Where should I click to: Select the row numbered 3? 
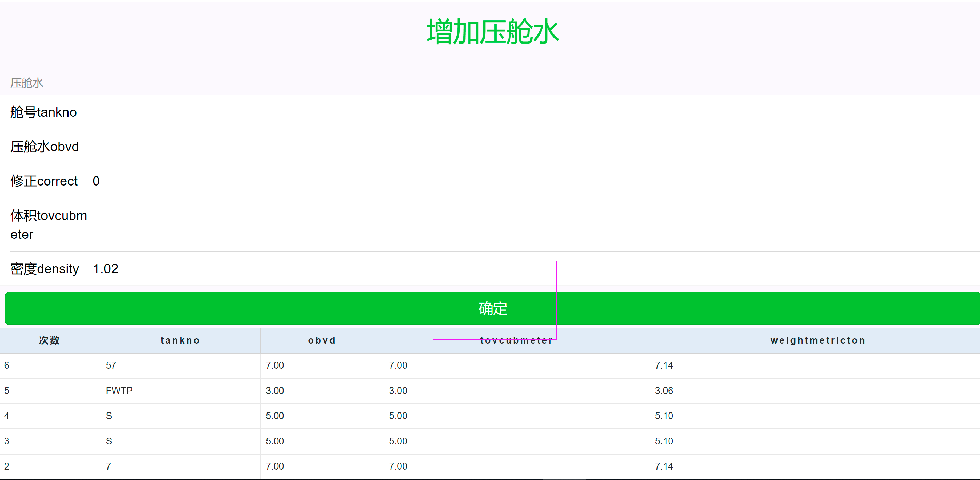click(490, 441)
